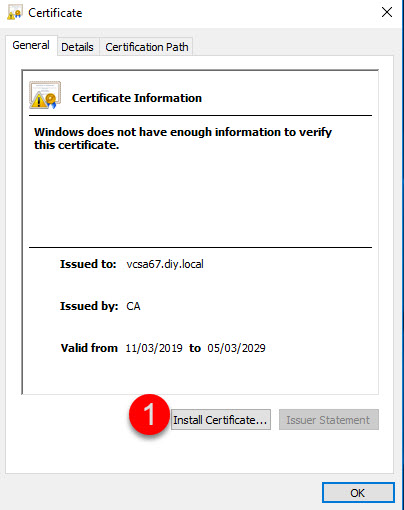This screenshot has width=404, height=510.
Task: Click the certificate icon in the title bar
Action: click(15, 13)
